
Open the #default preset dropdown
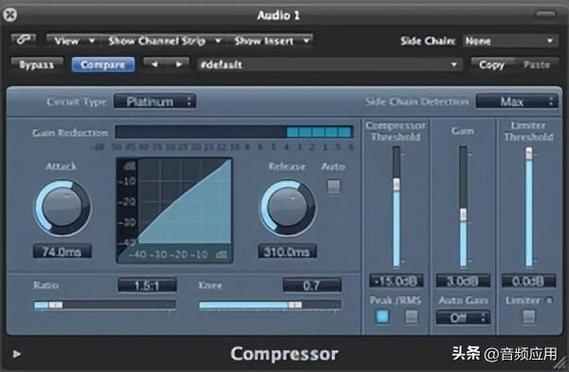tap(329, 65)
